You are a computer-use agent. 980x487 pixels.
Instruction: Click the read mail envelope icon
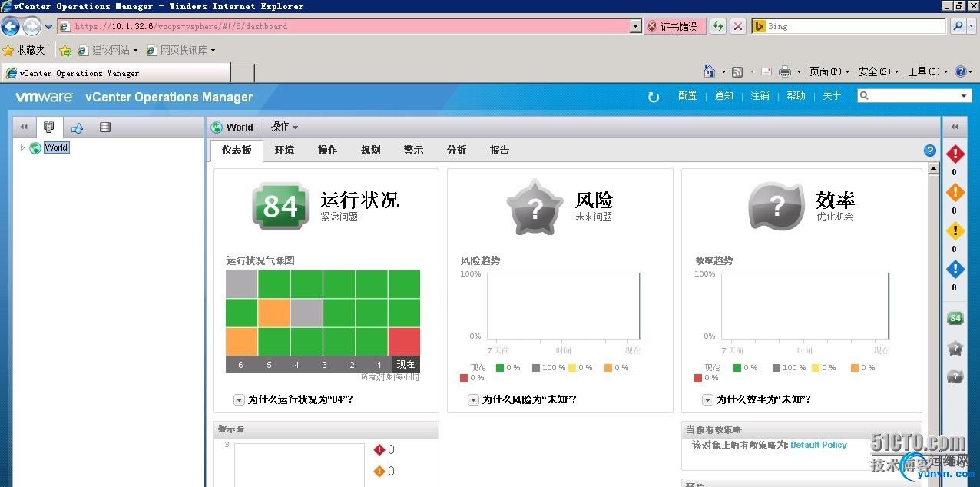(766, 71)
